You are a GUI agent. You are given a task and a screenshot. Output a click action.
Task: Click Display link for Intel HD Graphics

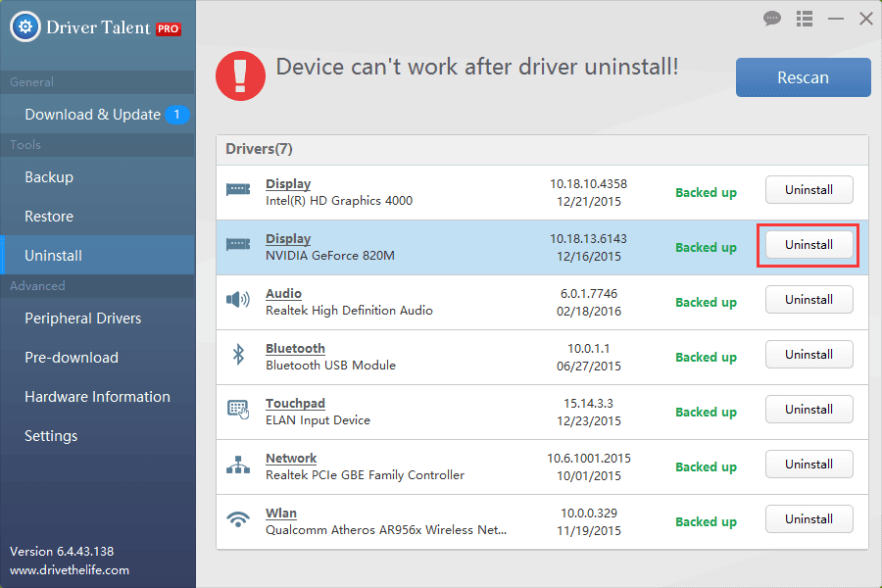coord(288,184)
